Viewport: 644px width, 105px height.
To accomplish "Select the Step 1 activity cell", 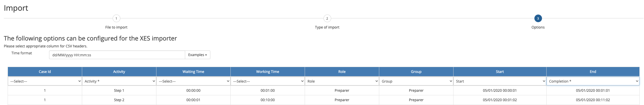I will pos(119,90).
